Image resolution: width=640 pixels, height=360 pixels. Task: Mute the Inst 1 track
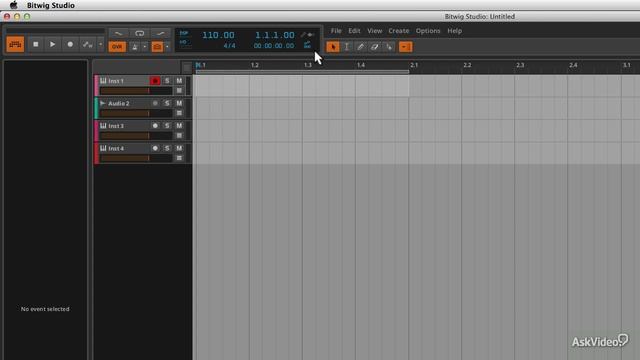pyautogui.click(x=179, y=81)
